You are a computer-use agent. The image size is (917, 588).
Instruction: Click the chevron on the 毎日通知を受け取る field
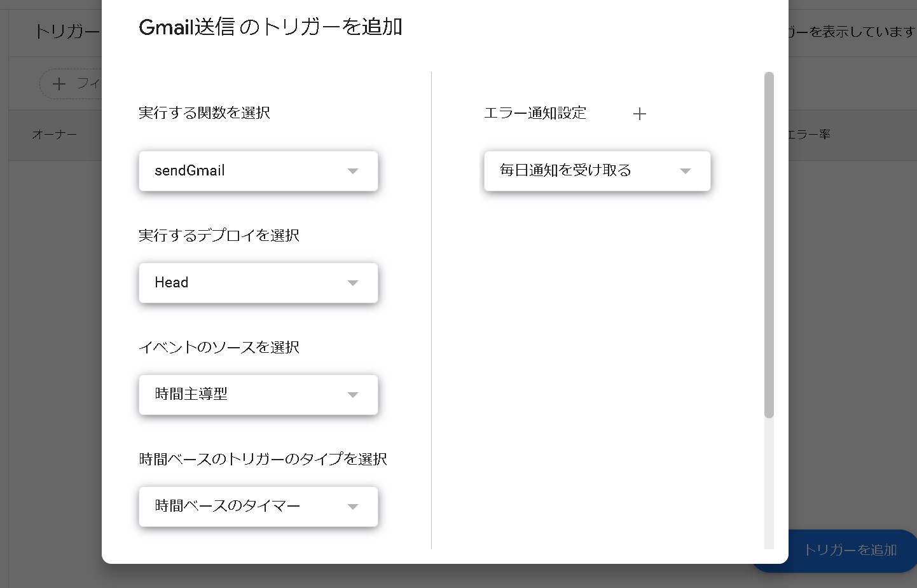[685, 170]
